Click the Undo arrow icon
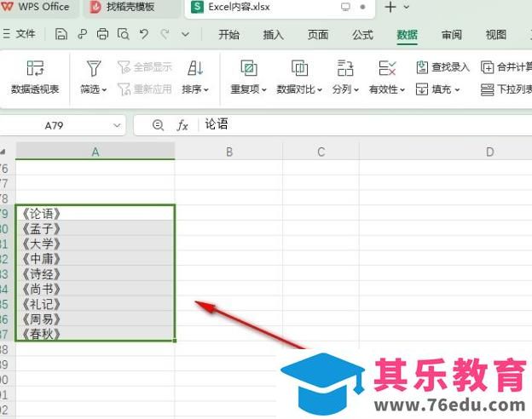This screenshot has width=532, height=419. (144, 34)
